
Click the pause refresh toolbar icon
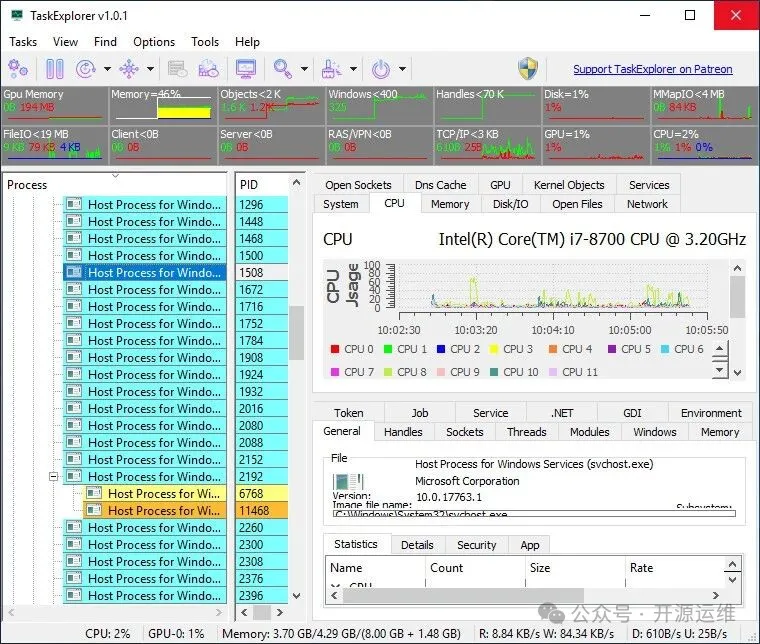pyautogui.click(x=54, y=69)
